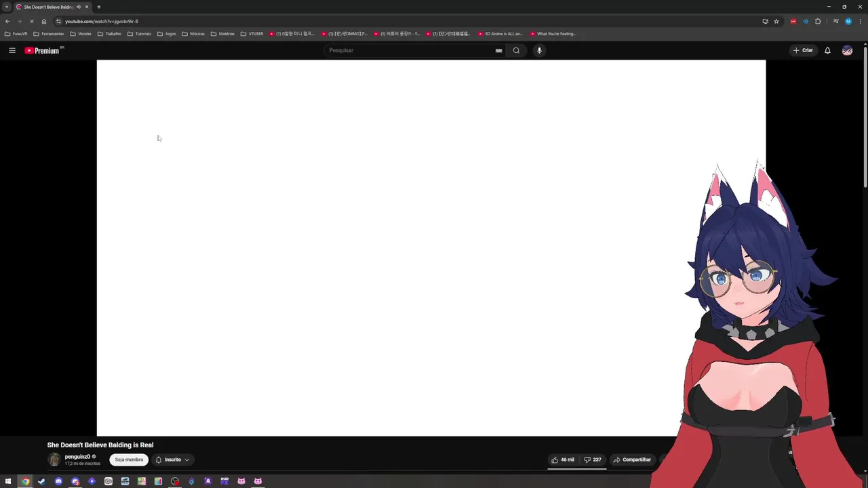Open the media controls icon

click(835, 21)
